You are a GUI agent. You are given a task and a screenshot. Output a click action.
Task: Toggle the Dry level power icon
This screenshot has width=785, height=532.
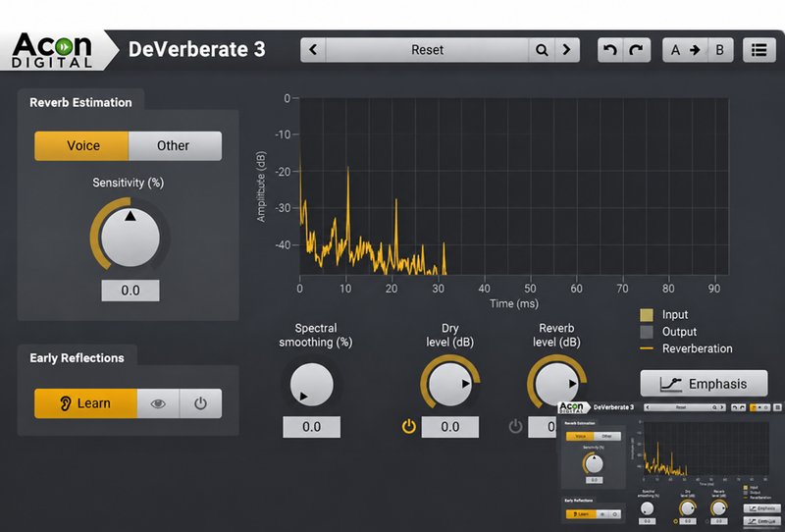click(409, 427)
